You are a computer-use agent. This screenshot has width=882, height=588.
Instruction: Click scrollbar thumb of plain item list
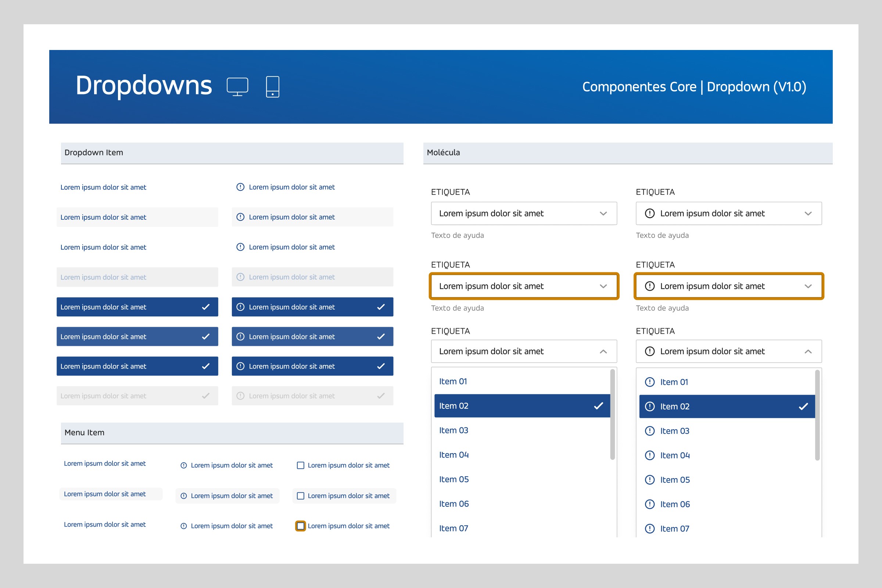(x=612, y=415)
